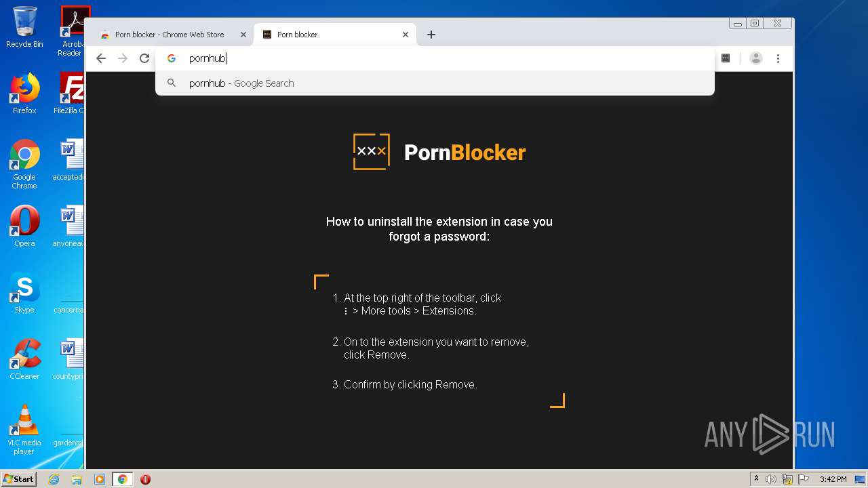Open Recycle Bin on the desktop
Viewport: 868px width, 488px height.
pyautogui.click(x=24, y=27)
